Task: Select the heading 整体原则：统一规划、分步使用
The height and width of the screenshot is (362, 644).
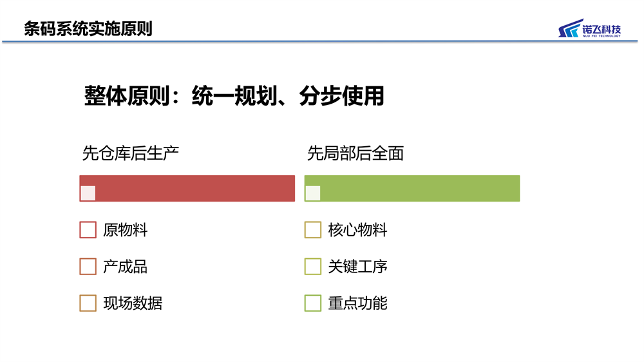Action: click(x=234, y=96)
